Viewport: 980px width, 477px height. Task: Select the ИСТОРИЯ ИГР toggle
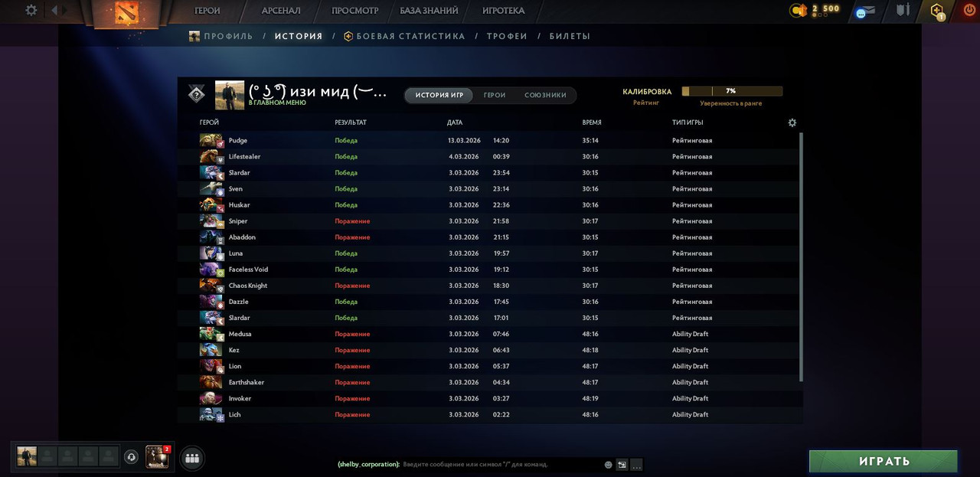(439, 95)
